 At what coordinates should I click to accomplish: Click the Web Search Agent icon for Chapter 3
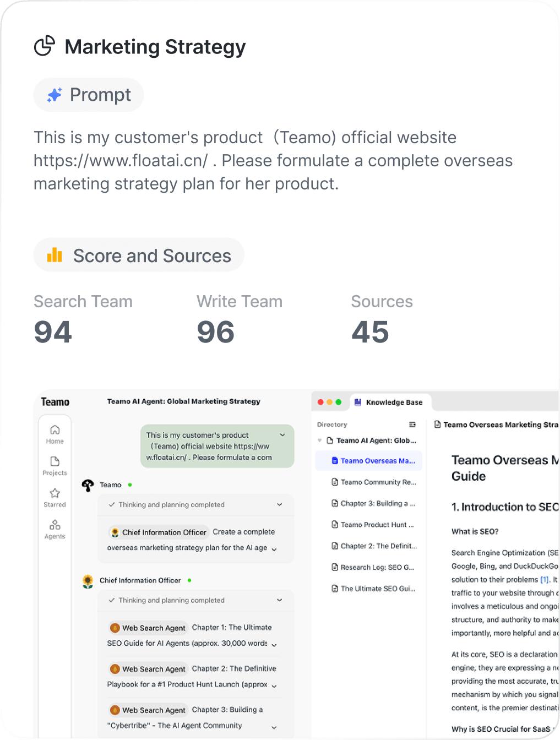click(x=115, y=710)
